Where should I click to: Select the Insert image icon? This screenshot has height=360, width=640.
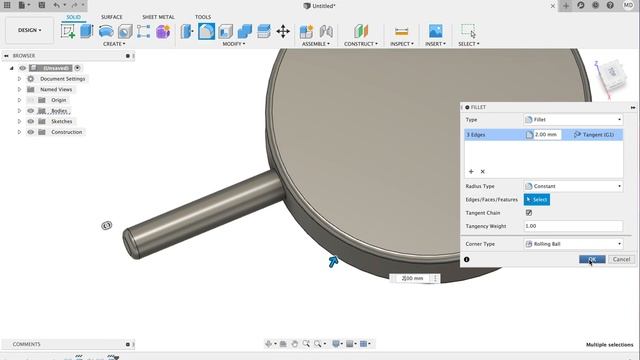coord(436,31)
